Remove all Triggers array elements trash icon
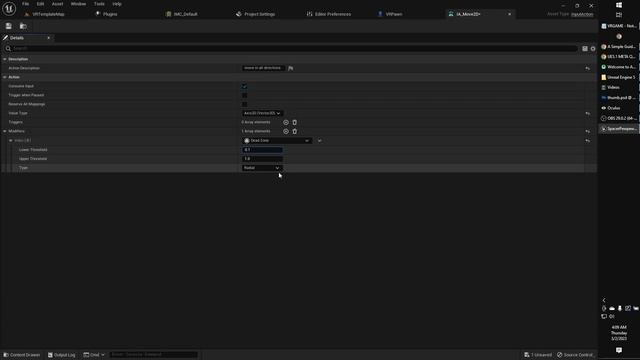 pos(295,122)
